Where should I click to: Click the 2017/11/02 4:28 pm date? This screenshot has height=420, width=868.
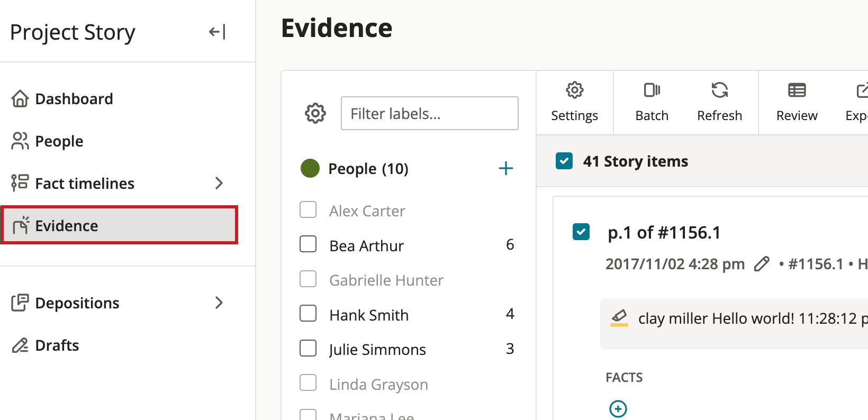point(675,264)
